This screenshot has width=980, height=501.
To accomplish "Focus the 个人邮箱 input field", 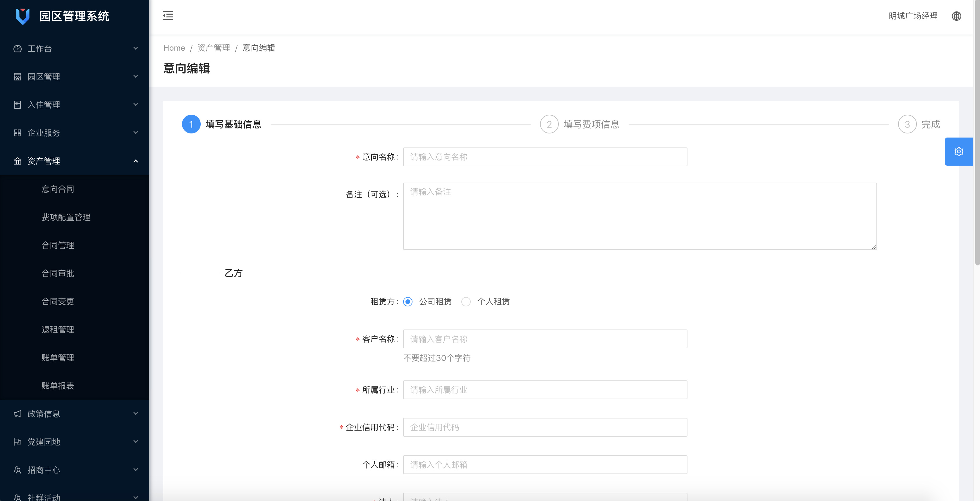I will point(545,465).
